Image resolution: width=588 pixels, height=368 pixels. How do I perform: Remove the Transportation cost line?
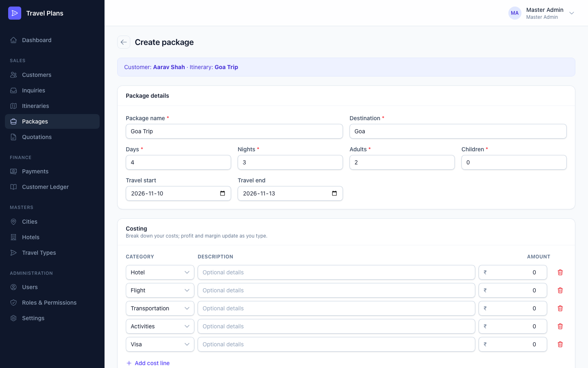[x=560, y=308]
